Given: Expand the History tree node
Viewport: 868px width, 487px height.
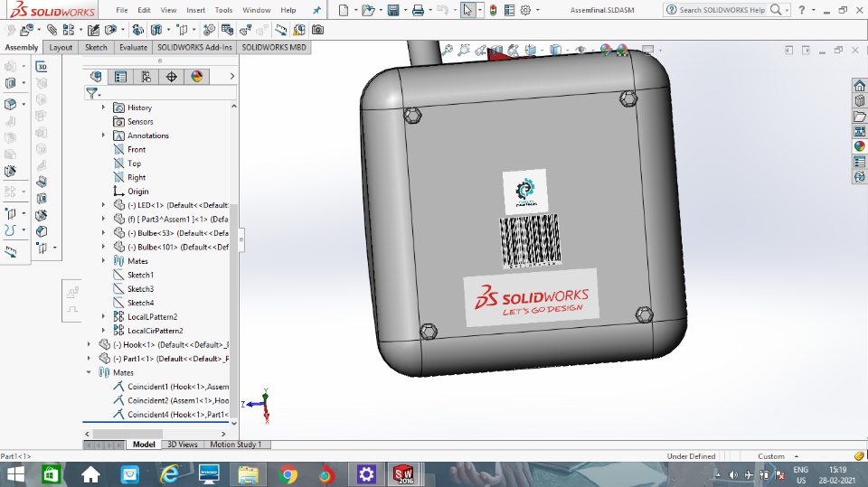Looking at the screenshot, I should coord(103,108).
